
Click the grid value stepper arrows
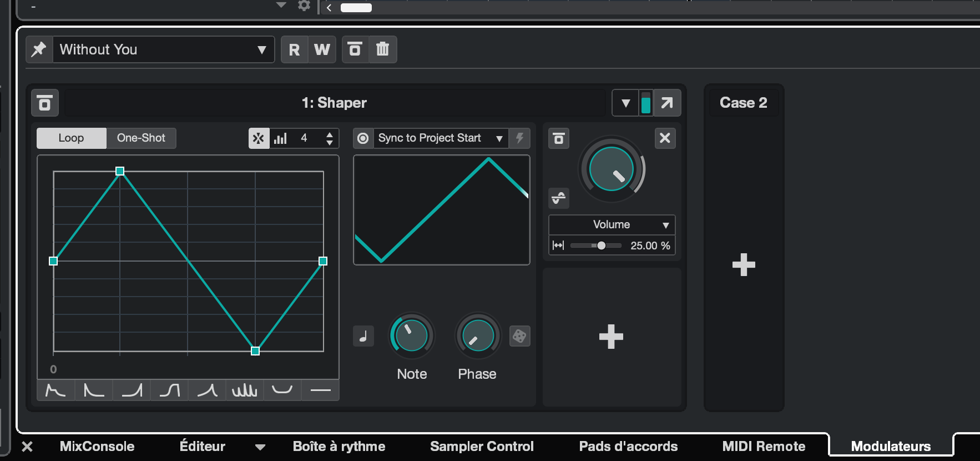[x=330, y=138]
